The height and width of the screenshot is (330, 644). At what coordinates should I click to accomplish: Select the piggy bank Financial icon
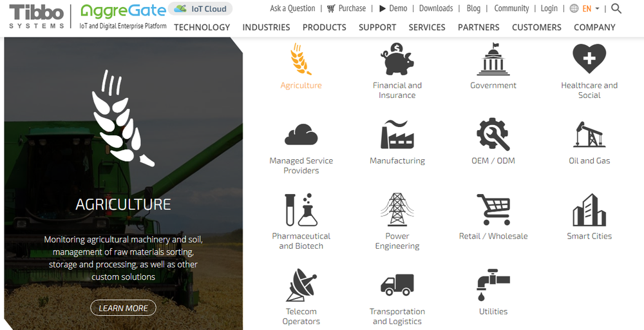point(397,59)
